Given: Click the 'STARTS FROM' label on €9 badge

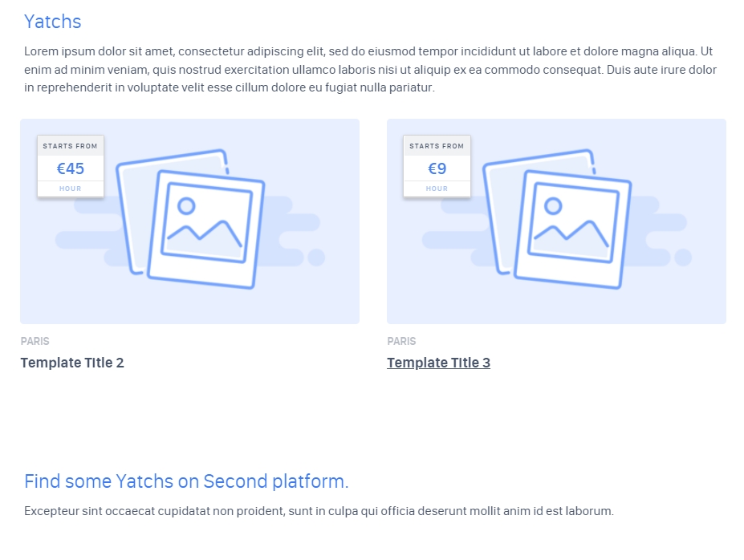Looking at the screenshot, I should point(437,146).
